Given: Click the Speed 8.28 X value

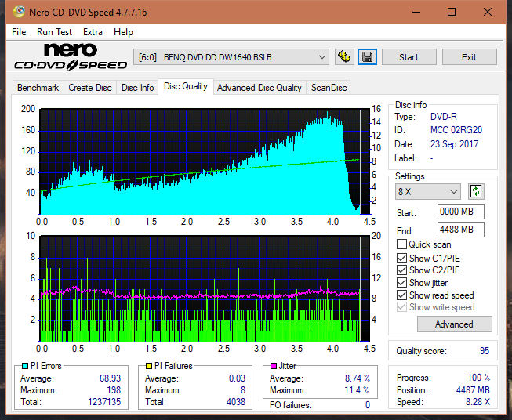Looking at the screenshot, I should [478, 402].
